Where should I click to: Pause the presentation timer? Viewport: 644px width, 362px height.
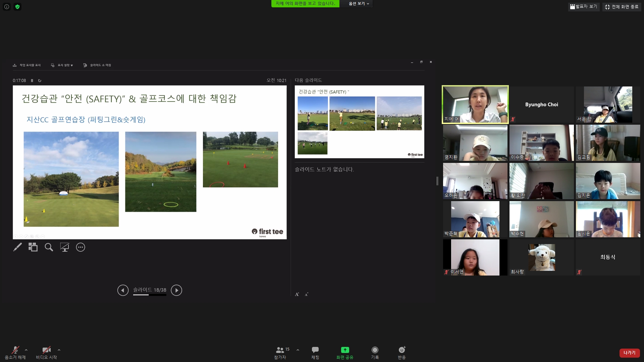click(32, 80)
